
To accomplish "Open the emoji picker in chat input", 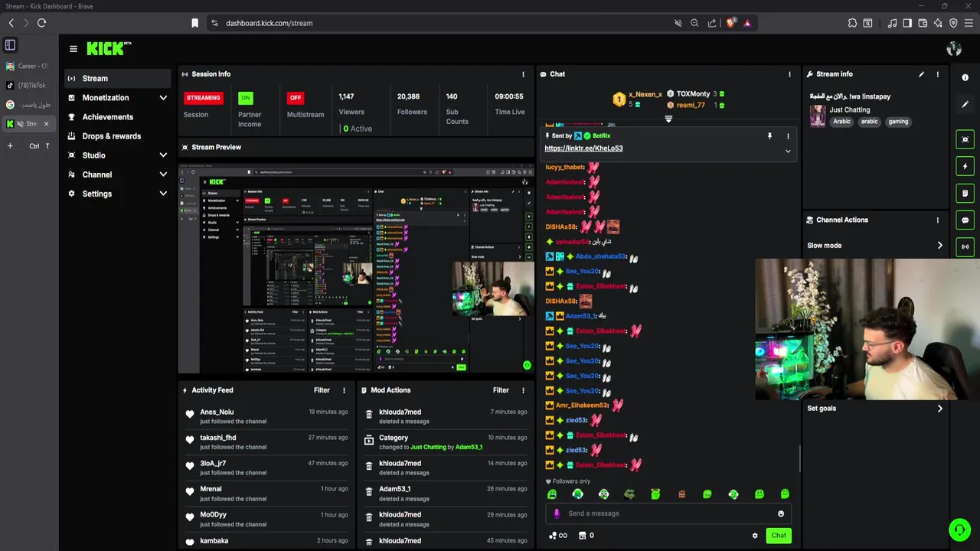I will 781,514.
